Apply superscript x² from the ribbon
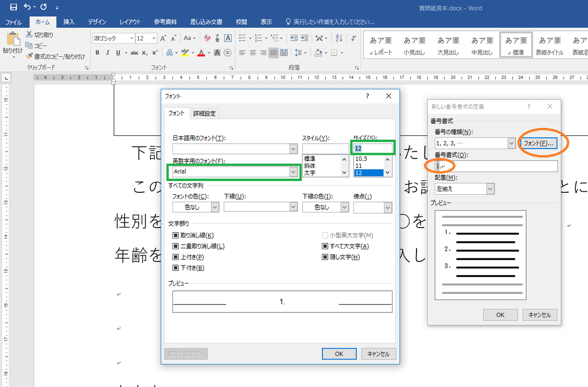This screenshot has width=588, height=387. (155, 52)
